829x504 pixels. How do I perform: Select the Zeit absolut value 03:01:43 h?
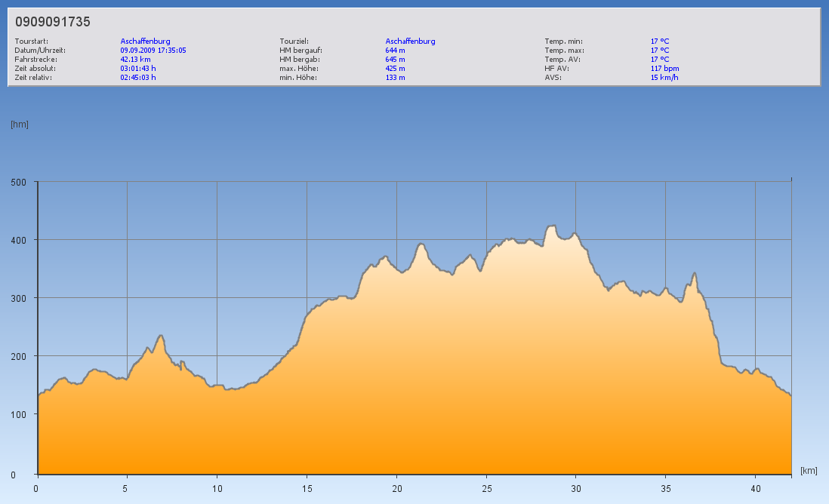pyautogui.click(x=138, y=69)
